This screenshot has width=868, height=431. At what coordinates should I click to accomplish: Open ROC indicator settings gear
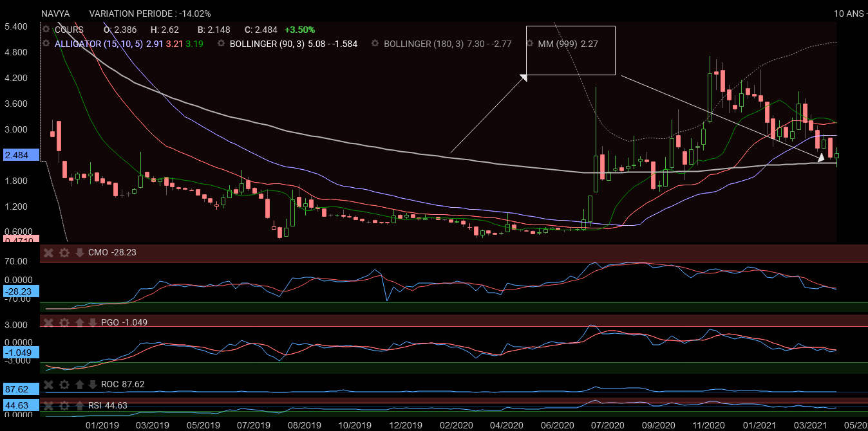(64, 385)
